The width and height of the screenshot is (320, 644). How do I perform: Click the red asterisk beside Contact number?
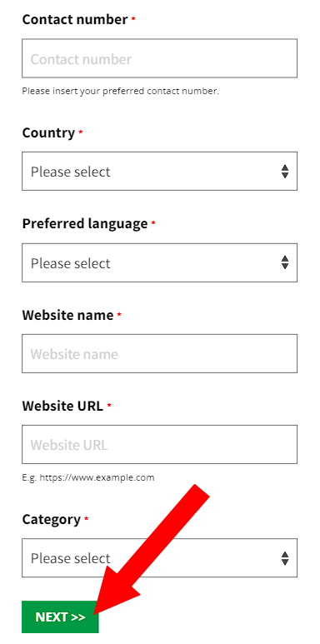point(133,18)
